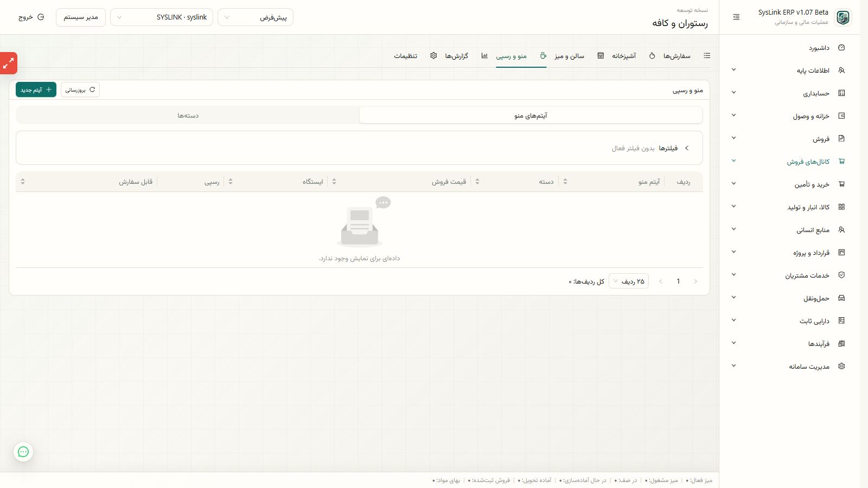Screen dimensions: 868x488
Task: Expand the فروش menu chevron
Action: point(733,138)
